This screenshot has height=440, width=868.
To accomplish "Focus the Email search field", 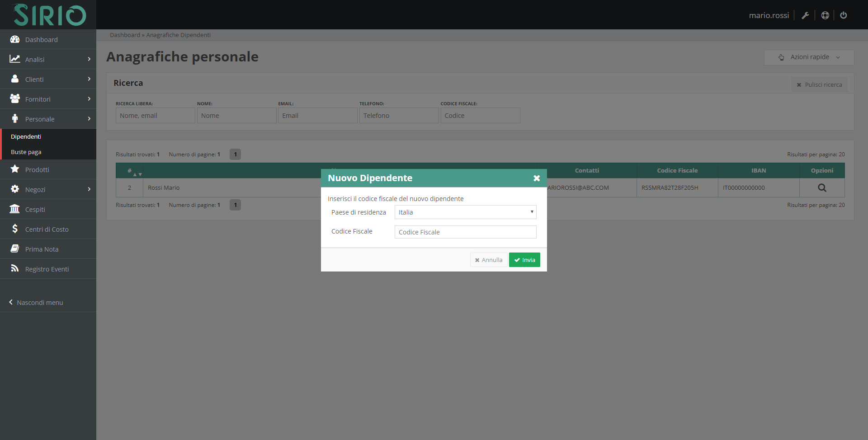I will [x=318, y=116].
